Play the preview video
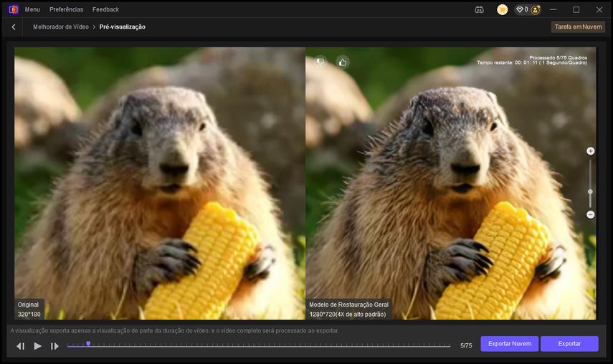 37,346
